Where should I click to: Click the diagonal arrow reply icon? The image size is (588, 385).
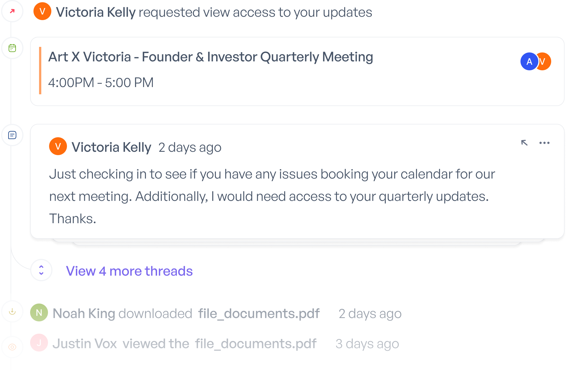click(523, 143)
